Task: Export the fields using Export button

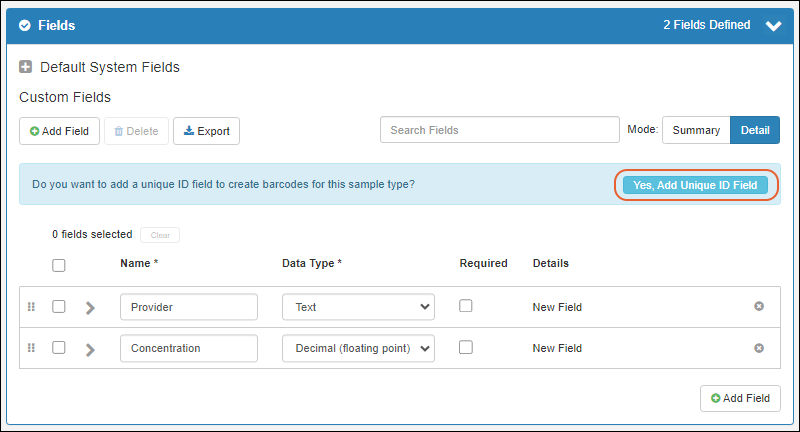Action: point(206,131)
